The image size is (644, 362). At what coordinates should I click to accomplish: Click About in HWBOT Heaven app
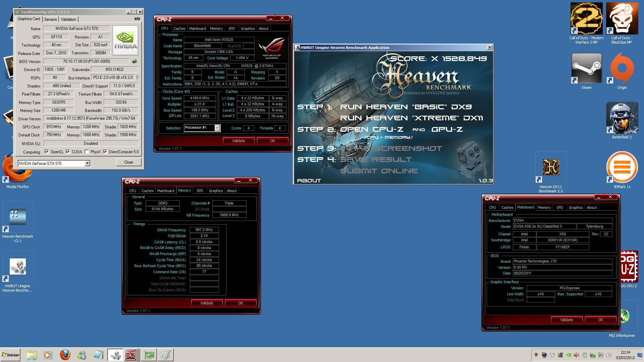click(x=309, y=181)
